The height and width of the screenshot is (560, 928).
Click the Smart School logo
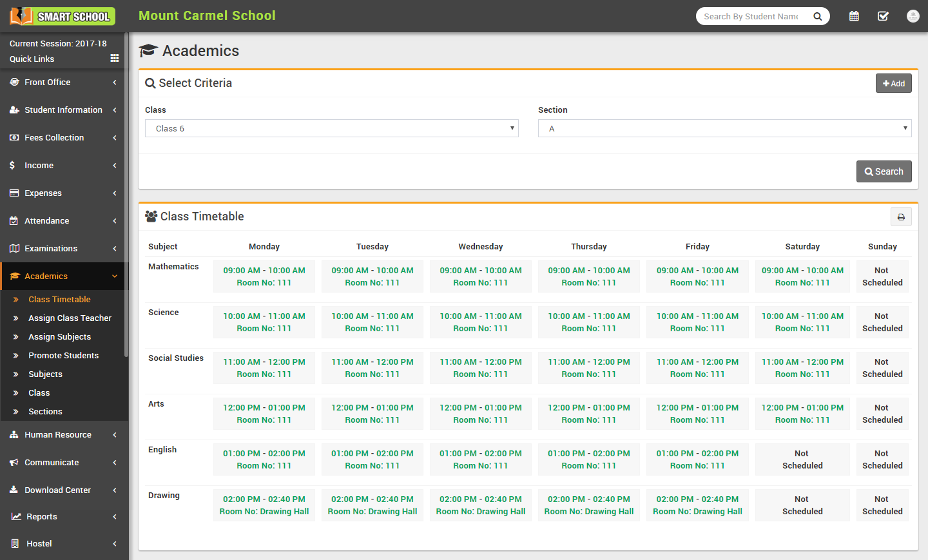click(x=63, y=16)
